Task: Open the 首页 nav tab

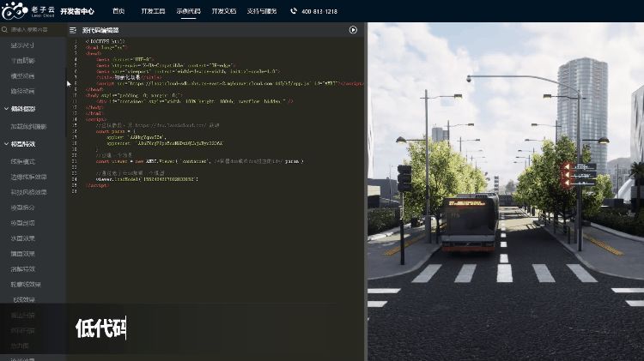Action: [x=118, y=11]
